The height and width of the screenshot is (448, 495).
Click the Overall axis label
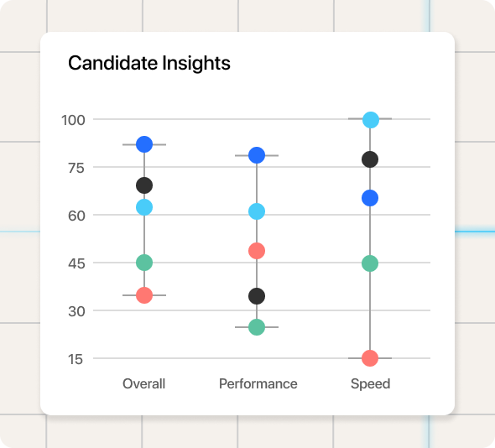coord(144,384)
